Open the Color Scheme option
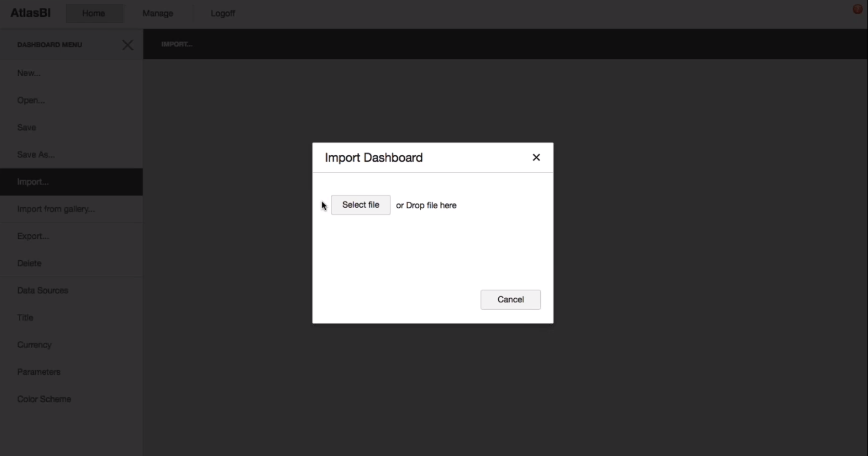The height and width of the screenshot is (456, 868). point(44,399)
